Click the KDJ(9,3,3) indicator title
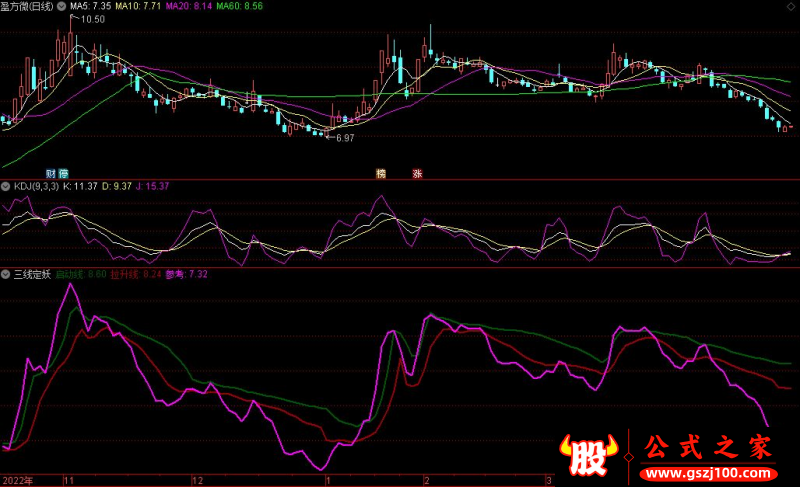This screenshot has height=487, width=800. click(35, 186)
